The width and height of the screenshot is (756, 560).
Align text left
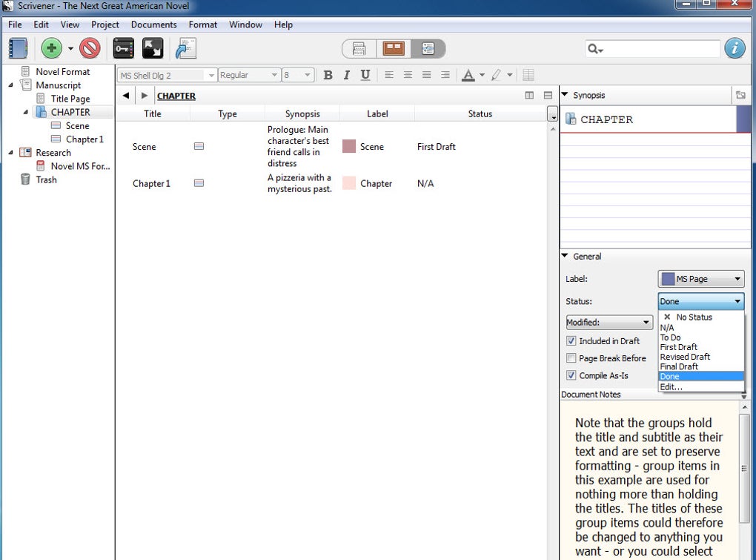pyautogui.click(x=389, y=75)
